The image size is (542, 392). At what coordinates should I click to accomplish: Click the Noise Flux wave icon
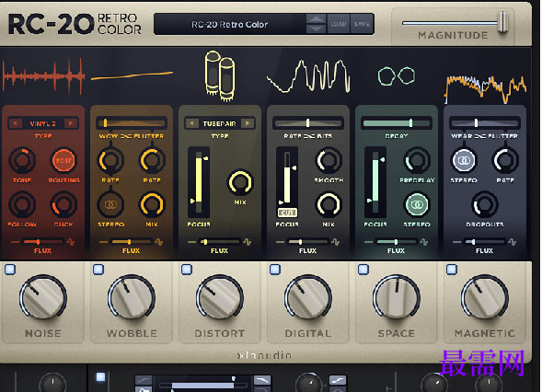coord(71,242)
